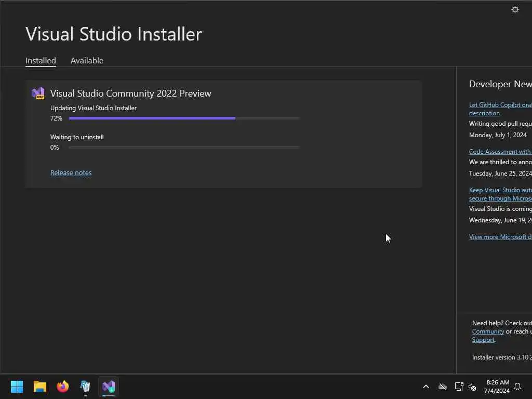
Task: Open the network status tray icon
Action: click(x=459, y=387)
